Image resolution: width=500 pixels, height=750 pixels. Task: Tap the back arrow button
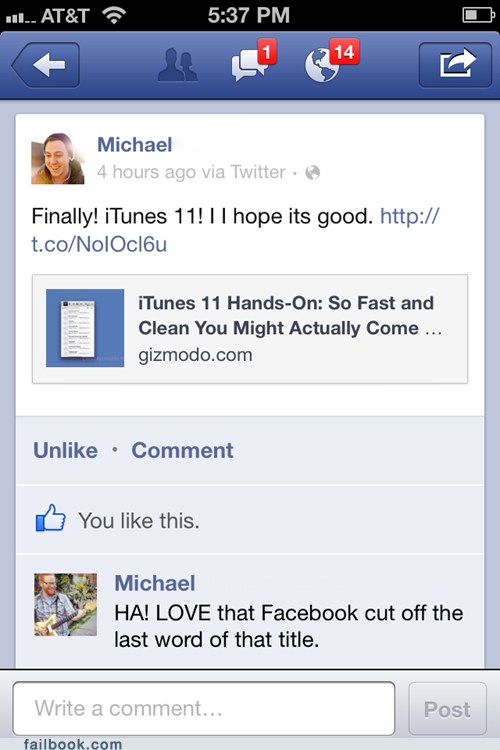click(x=46, y=65)
